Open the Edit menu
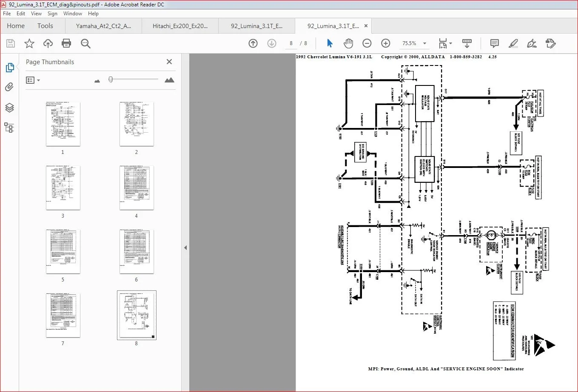This screenshot has width=578, height=392. [x=21, y=14]
